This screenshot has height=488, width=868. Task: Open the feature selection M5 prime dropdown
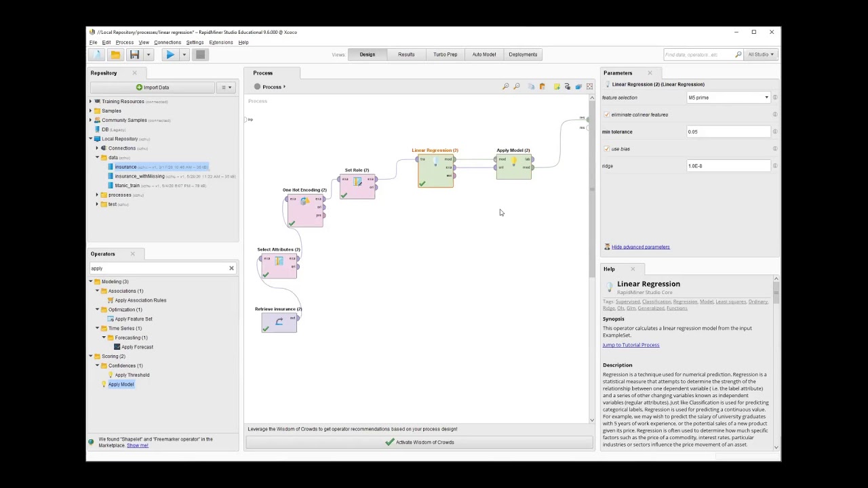(728, 98)
